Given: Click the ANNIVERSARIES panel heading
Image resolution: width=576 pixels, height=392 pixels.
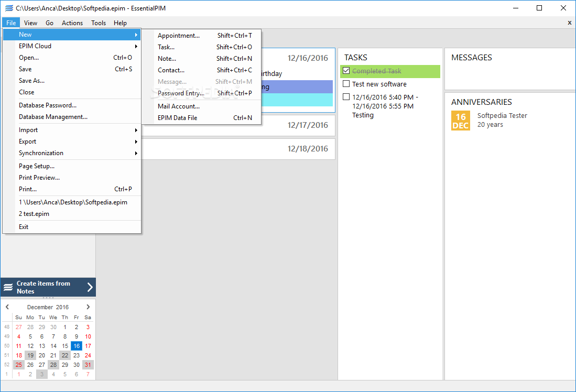Looking at the screenshot, I should coord(482,102).
